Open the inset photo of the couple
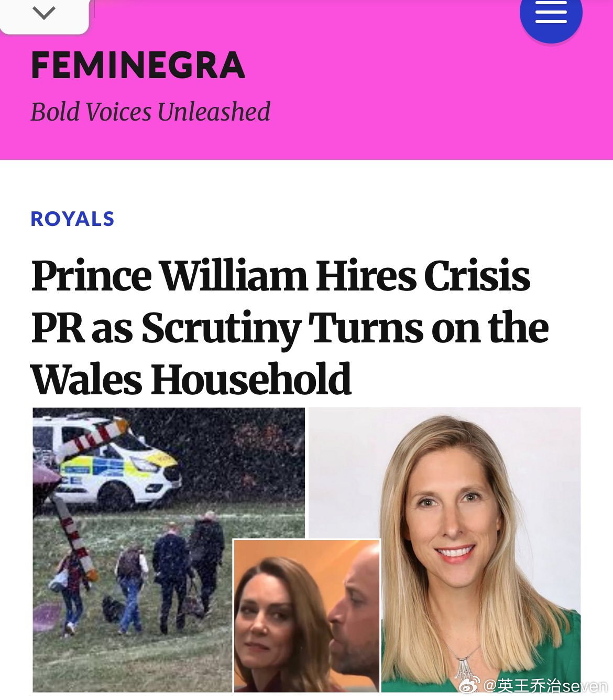Screen dimensions: 613x700 (306, 616)
